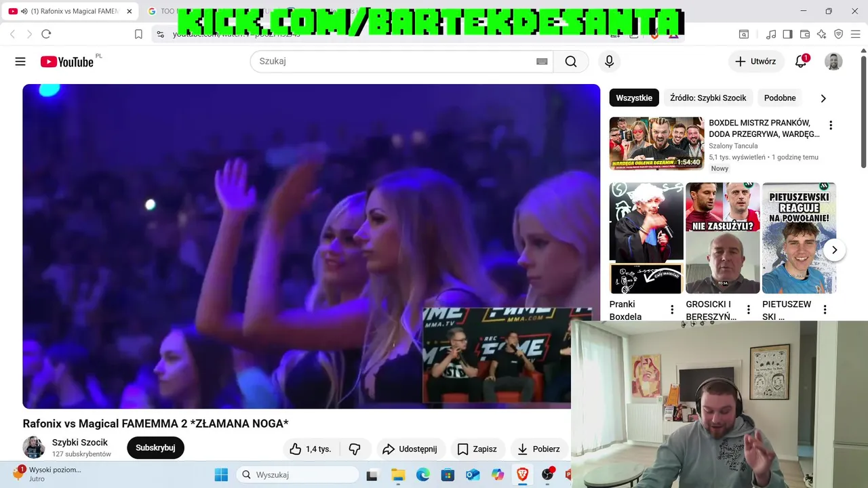This screenshot has width=868, height=488.
Task: Click the video player area
Action: tap(311, 246)
